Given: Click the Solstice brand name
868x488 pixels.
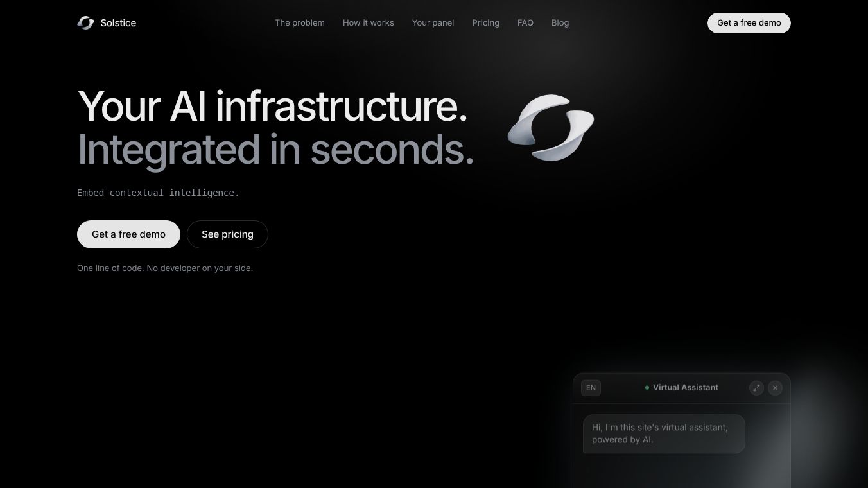Looking at the screenshot, I should pyautogui.click(x=118, y=23).
